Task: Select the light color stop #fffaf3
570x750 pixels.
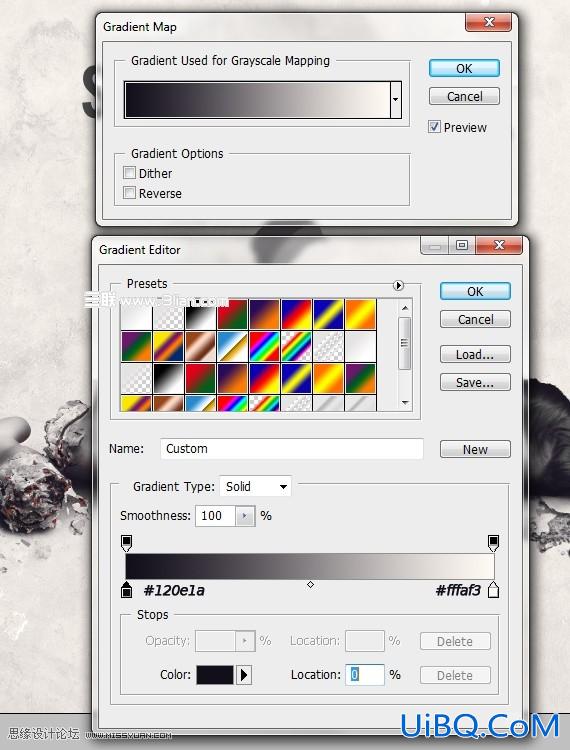Action: 493,590
